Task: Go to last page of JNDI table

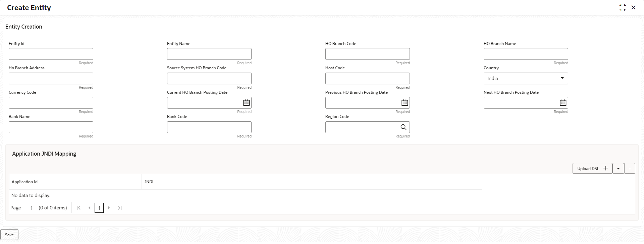Action: 120,208
